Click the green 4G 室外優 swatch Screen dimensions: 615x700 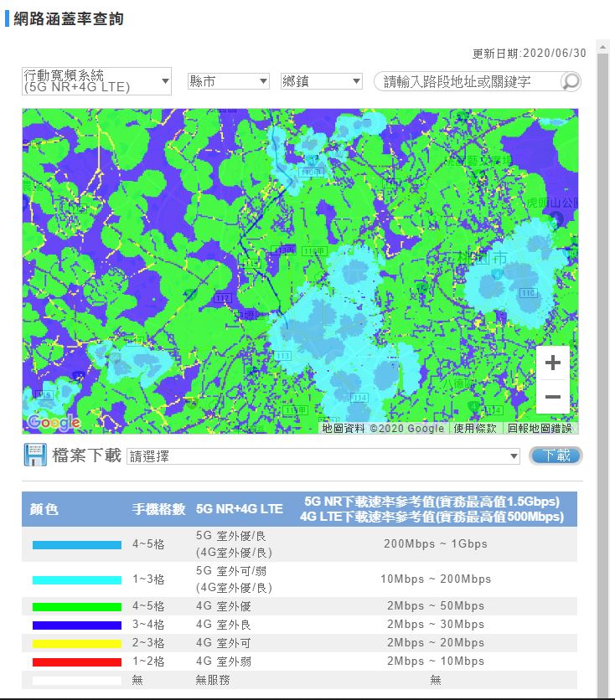77,607
